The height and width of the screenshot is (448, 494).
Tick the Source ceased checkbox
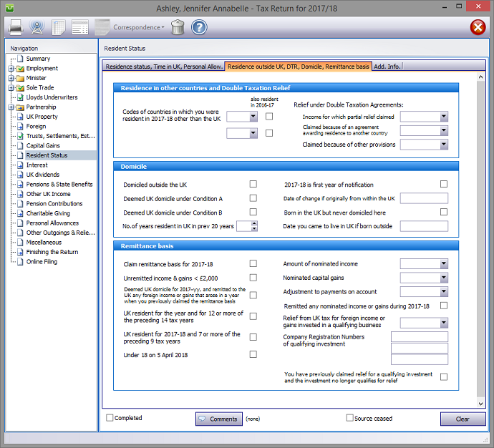349,418
